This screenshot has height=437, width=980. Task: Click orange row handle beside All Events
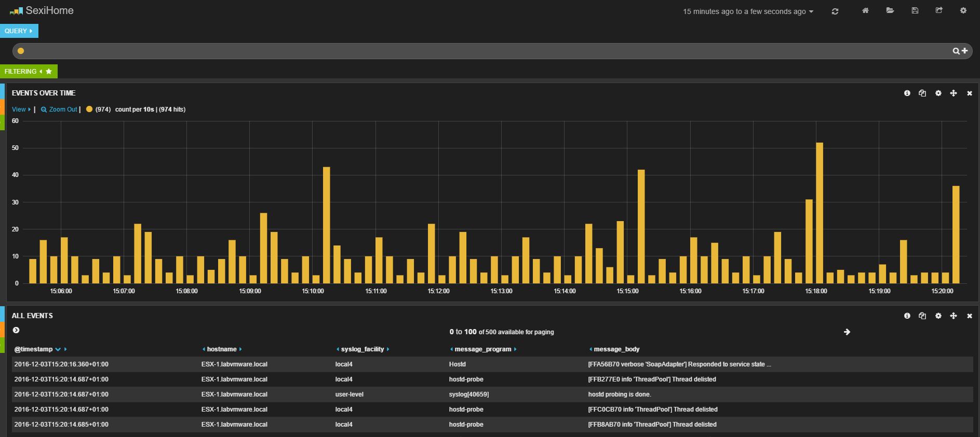(2, 330)
